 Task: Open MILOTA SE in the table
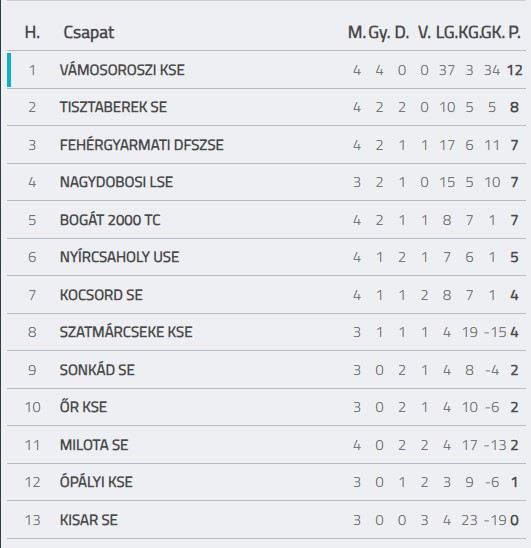click(94, 445)
